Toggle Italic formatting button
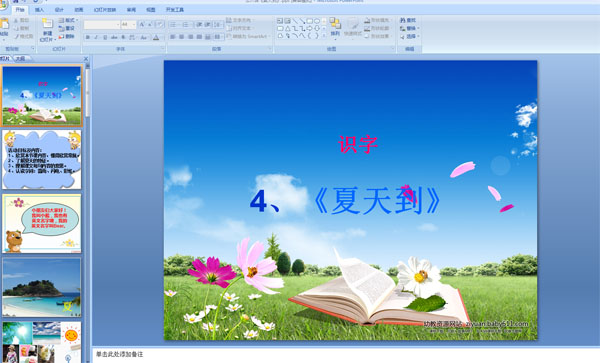 point(96,37)
